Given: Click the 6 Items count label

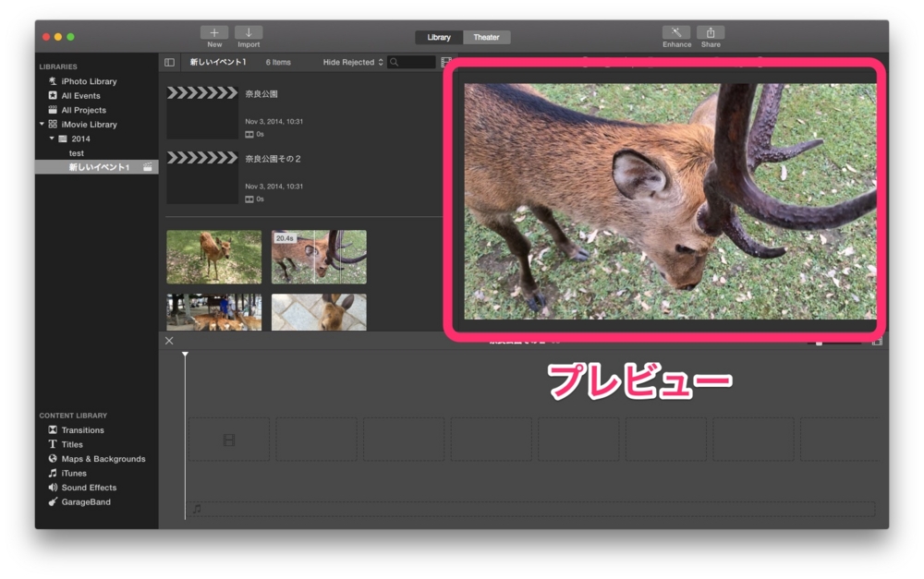Looking at the screenshot, I should [278, 63].
